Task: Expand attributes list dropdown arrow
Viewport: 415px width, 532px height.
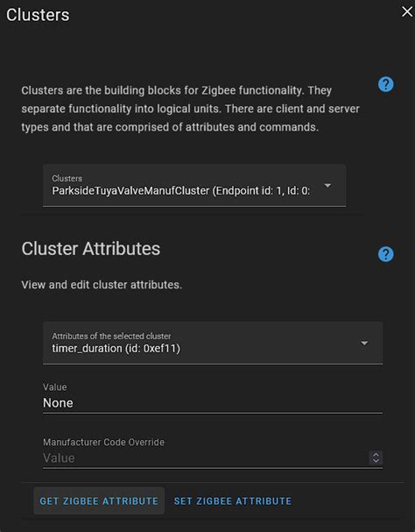Action: 364,343
